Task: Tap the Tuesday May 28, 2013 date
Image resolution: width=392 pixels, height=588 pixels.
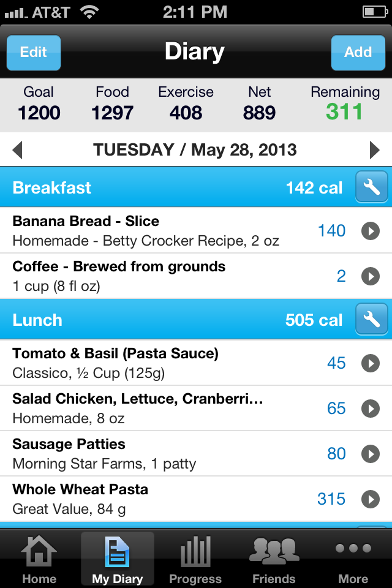Action: (195, 150)
